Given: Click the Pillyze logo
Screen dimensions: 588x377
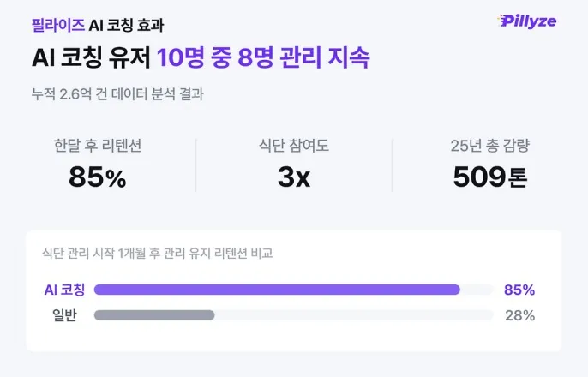Looking at the screenshot, I should click(527, 21).
